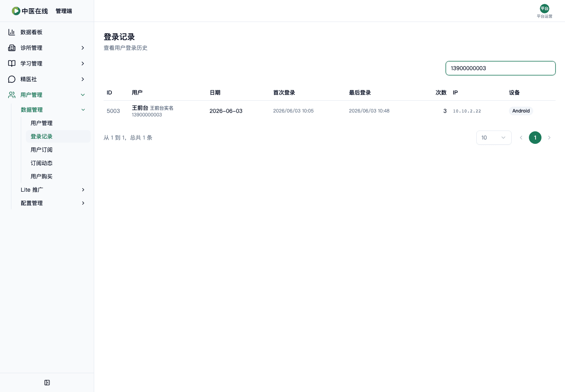Click the 首次登录 column header
The image size is (565, 392).
point(284,93)
